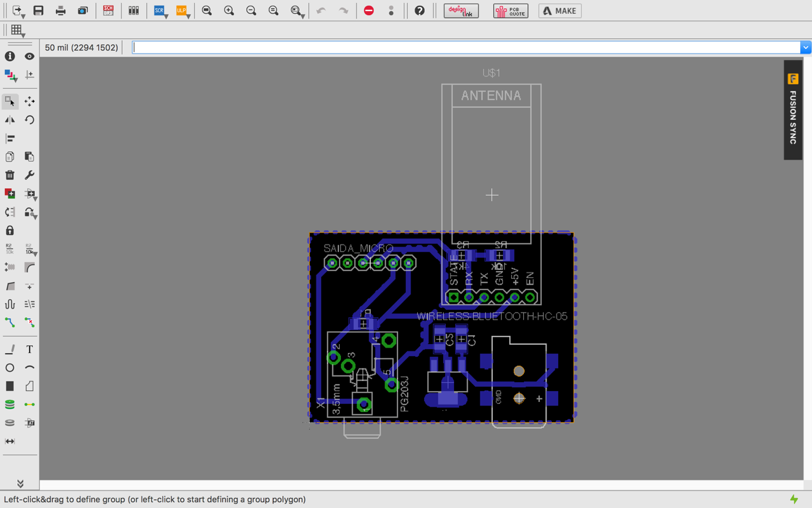
Task: Select the Paste tool
Action: [x=30, y=156]
